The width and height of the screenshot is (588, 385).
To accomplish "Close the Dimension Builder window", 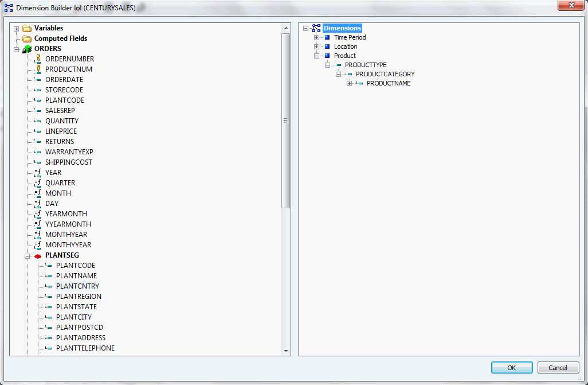I will (571, 5).
